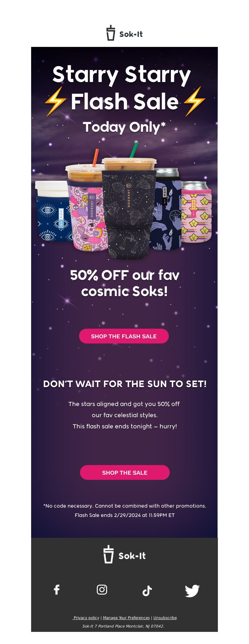
Task: Click the Starry Starry Flash Sale headline
Action: 125,88
